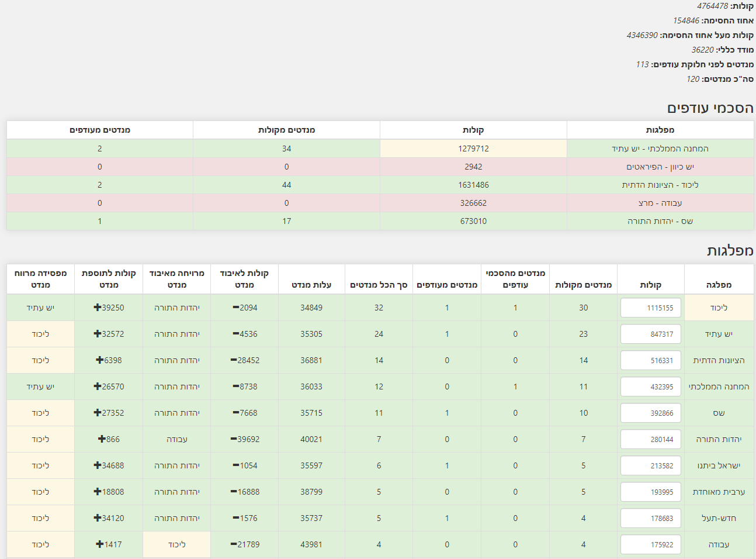The image size is (756, 559).
Task: Select the total votes value 4764478
Action: [712, 6]
